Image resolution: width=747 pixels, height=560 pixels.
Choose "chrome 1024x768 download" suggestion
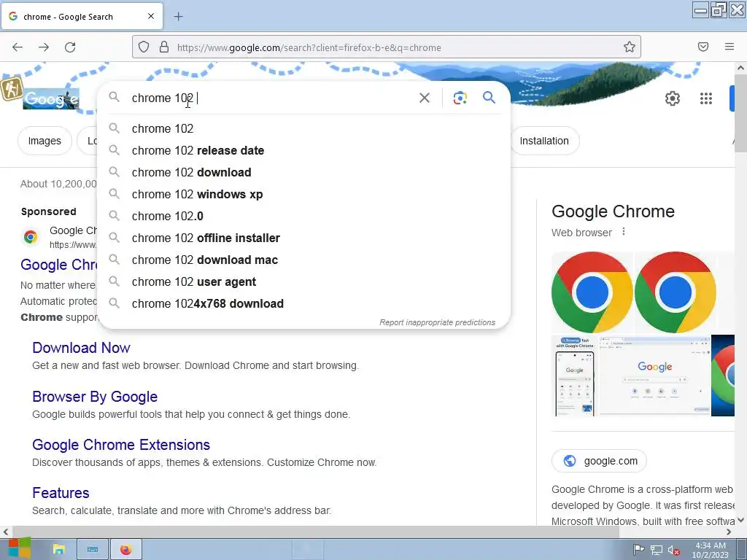click(303, 304)
